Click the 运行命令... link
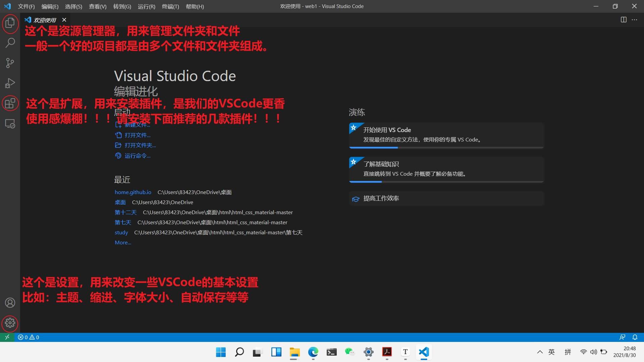 (x=133, y=156)
